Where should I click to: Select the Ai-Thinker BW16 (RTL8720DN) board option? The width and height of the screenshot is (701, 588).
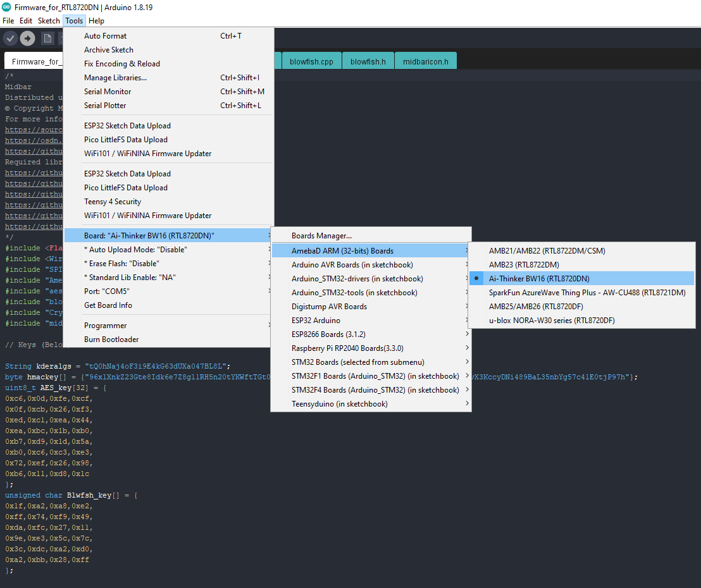coord(538,278)
